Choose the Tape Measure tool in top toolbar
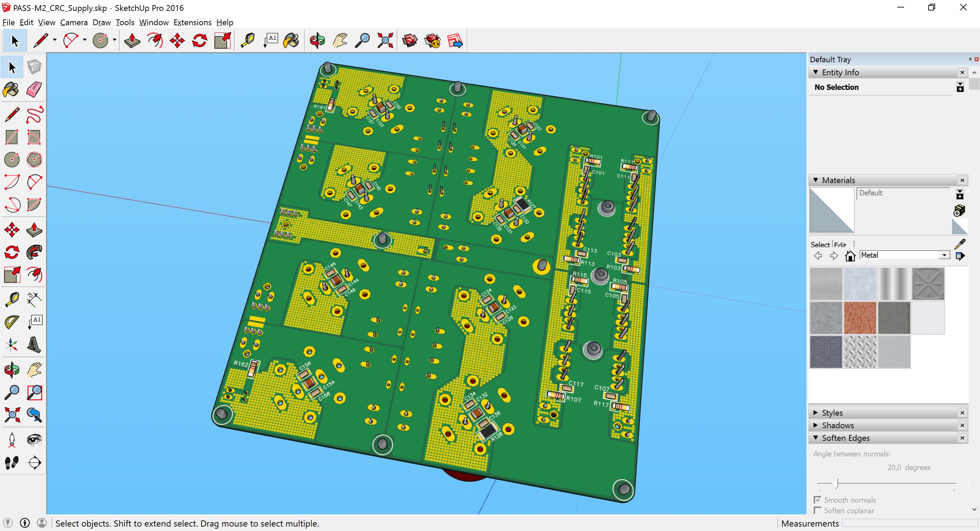Viewport: 980px width, 531px height. 248,40
